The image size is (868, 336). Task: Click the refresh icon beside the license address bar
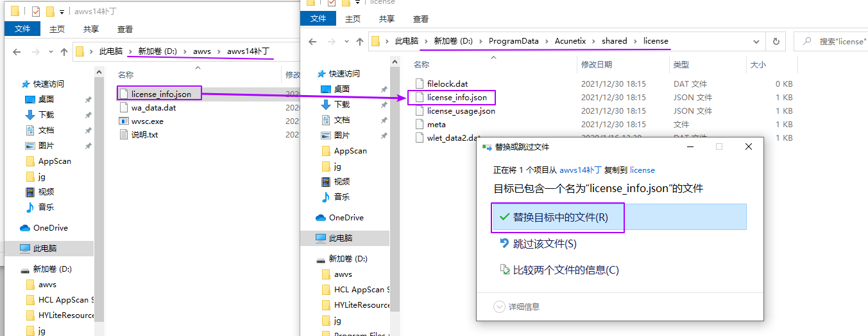776,41
